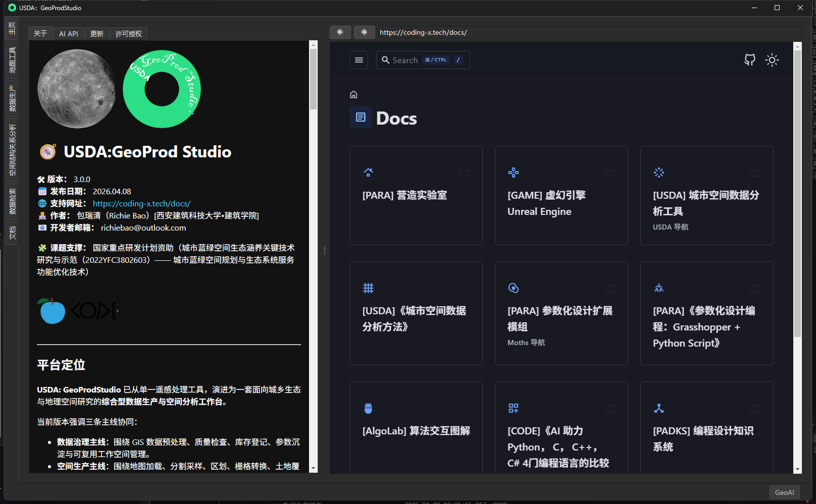Select the 空间结构关系分析 vertical side tab

coord(12,150)
